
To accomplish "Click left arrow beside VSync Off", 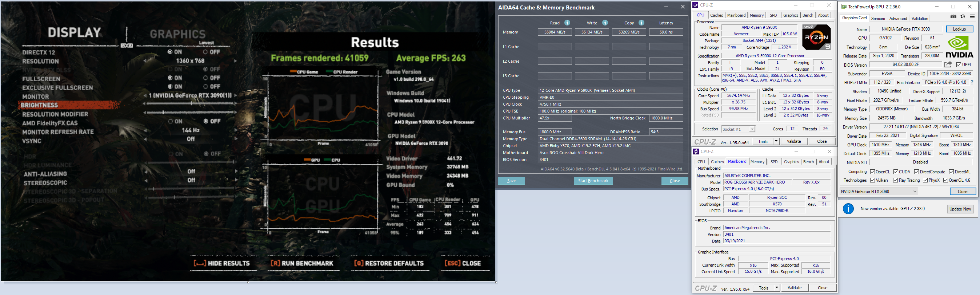I will pyautogui.click(x=145, y=139).
